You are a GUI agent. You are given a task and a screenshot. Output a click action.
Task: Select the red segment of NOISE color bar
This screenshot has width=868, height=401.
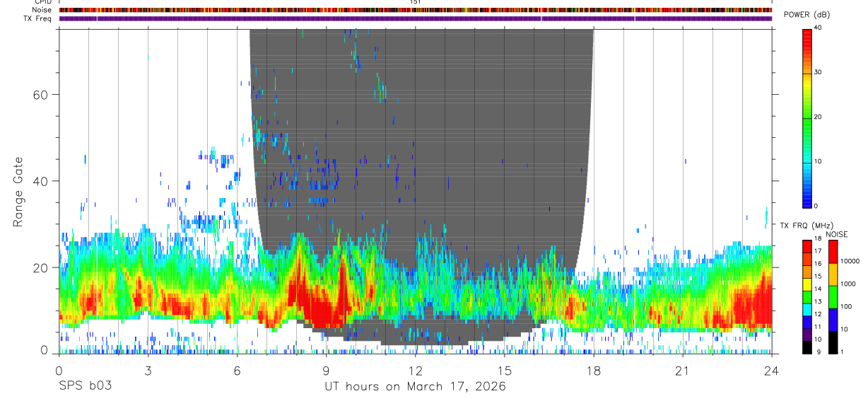point(832,252)
